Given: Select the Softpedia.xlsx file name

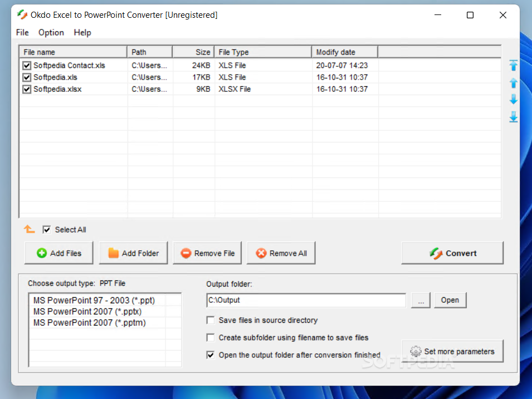Looking at the screenshot, I should pyautogui.click(x=57, y=89).
